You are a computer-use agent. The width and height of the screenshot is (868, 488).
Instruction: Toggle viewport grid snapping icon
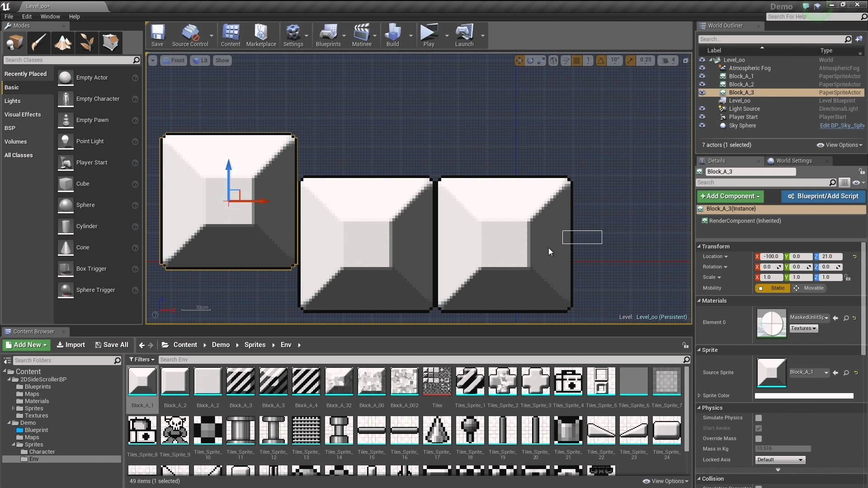[577, 61]
